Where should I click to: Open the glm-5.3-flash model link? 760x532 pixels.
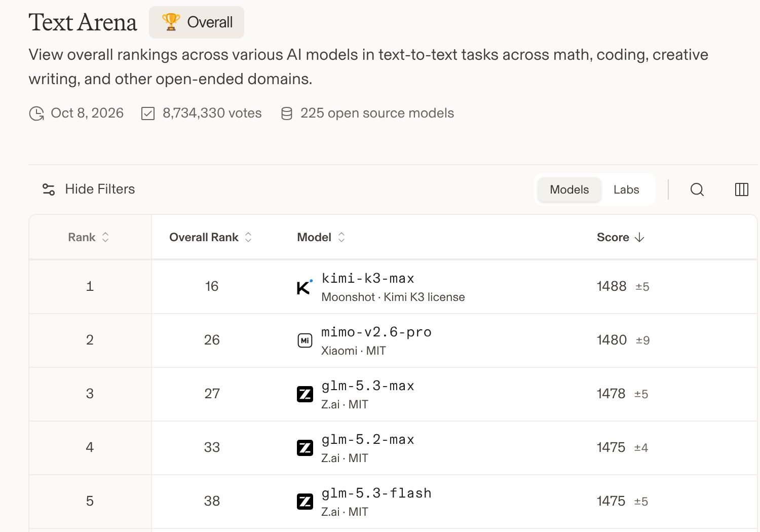click(x=376, y=493)
